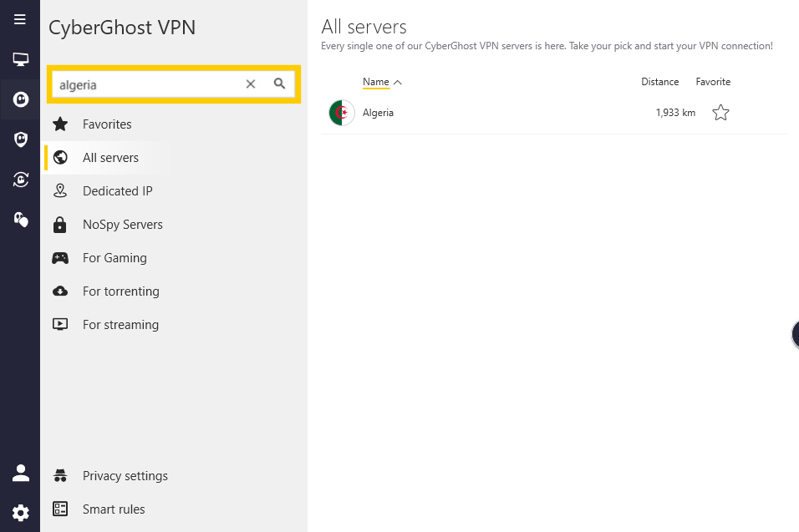799x532 pixels.
Task: Open Dedicated IP section
Action: coord(118,191)
